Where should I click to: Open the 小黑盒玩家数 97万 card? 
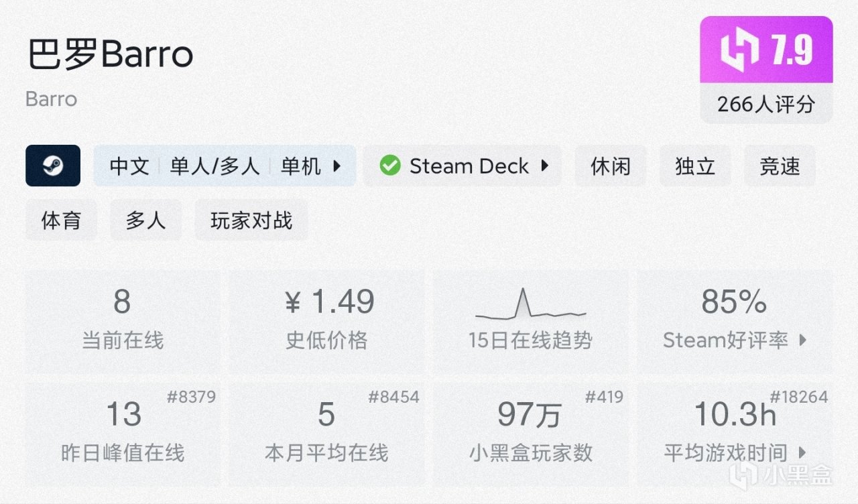530,432
